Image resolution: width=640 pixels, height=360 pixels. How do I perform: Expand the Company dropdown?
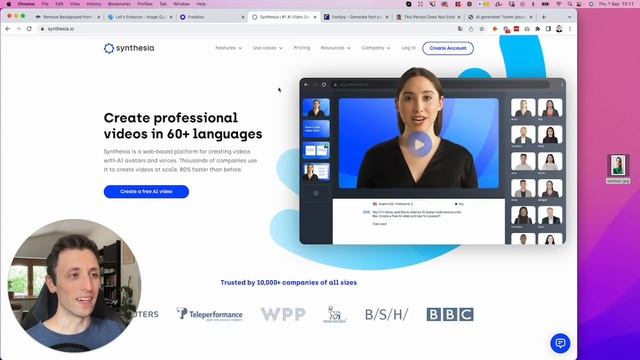(x=376, y=48)
